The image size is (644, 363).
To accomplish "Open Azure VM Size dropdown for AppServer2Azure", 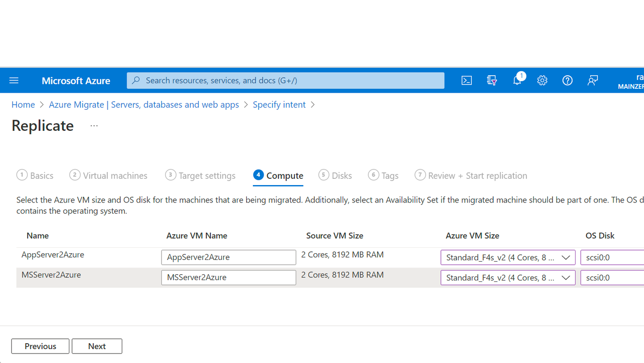I will tap(508, 257).
